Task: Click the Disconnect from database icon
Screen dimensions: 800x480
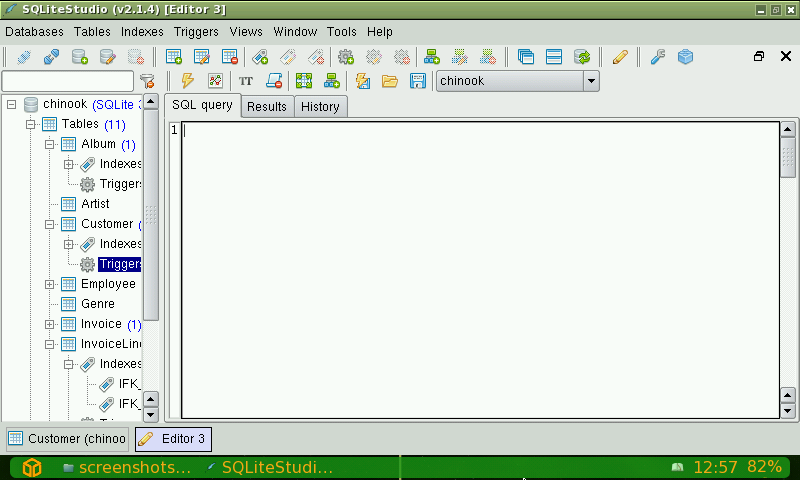Action: [x=51, y=57]
